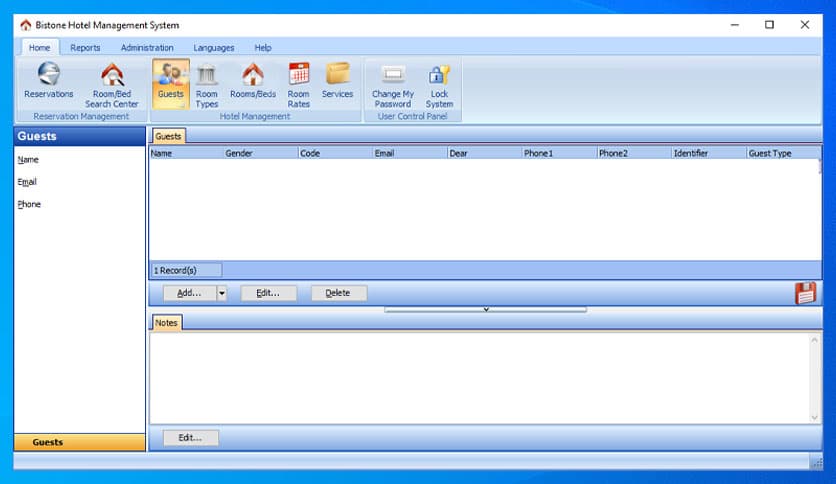Click the red save floppy disk icon
The width and height of the screenshot is (836, 484).
point(805,293)
